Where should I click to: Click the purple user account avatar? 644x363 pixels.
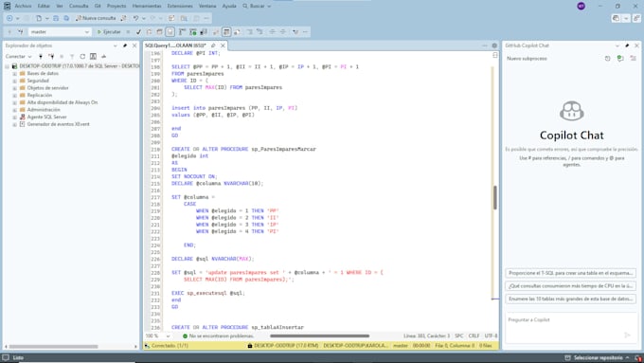coord(581,6)
